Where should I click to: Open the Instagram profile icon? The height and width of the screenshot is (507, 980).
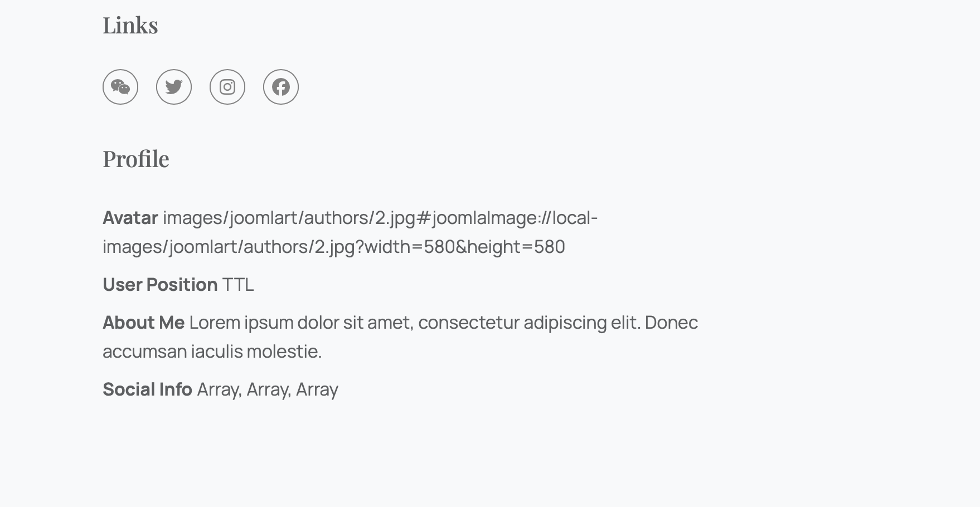[227, 87]
